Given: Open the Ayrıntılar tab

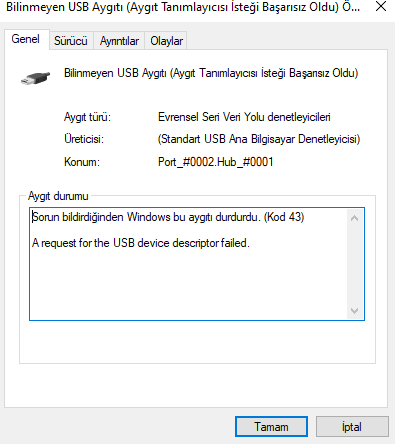Looking at the screenshot, I should (119, 41).
